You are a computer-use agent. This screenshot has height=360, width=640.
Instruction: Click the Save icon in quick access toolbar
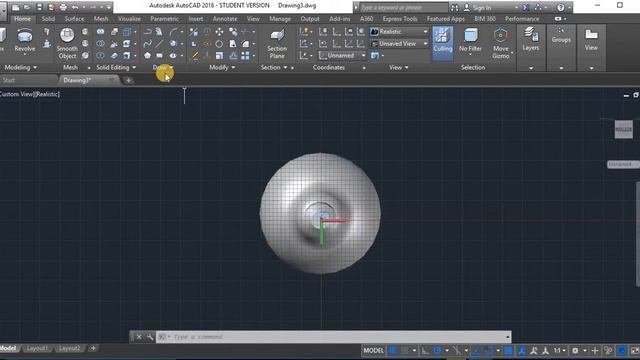(x=40, y=7)
